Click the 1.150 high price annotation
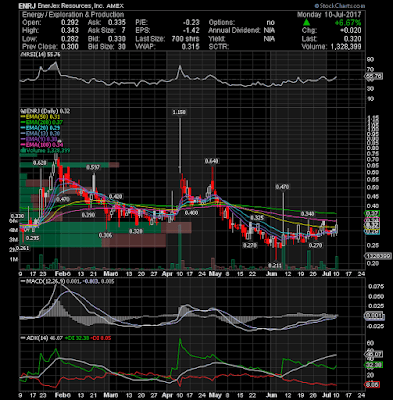The width and height of the screenshot is (393, 400). (179, 112)
